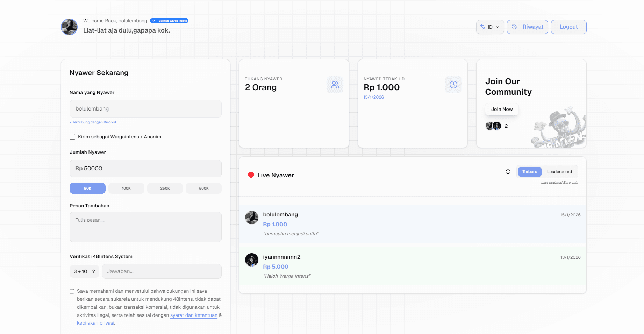The image size is (644, 334).
Task: Click bolulembang's avatar in the live list
Action: 252,218
